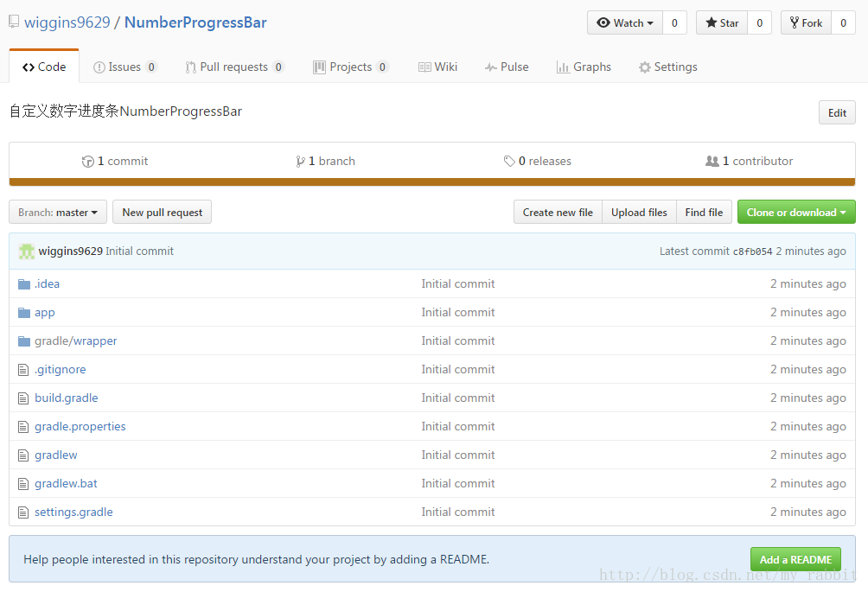View the 0 releases link

(x=538, y=161)
